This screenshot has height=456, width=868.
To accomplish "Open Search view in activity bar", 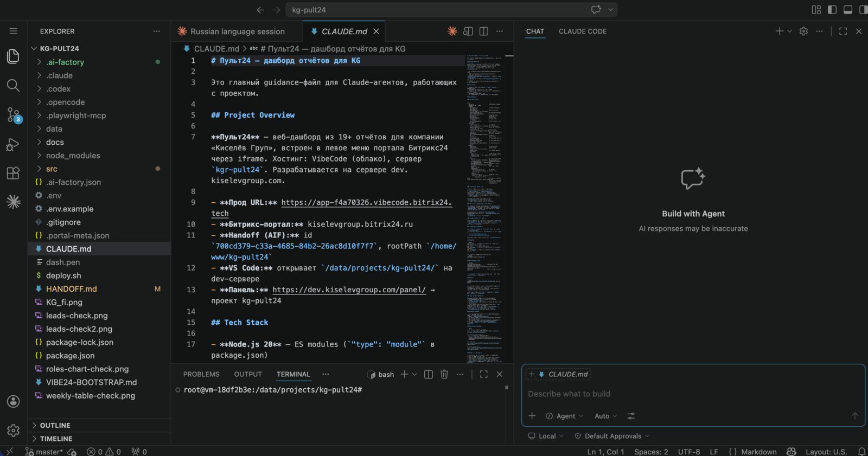I will point(13,85).
